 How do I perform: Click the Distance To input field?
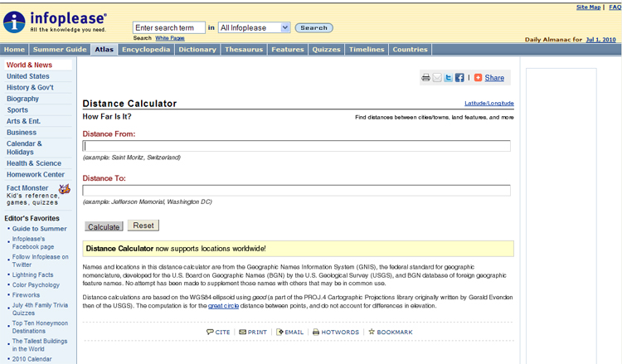pyautogui.click(x=296, y=191)
